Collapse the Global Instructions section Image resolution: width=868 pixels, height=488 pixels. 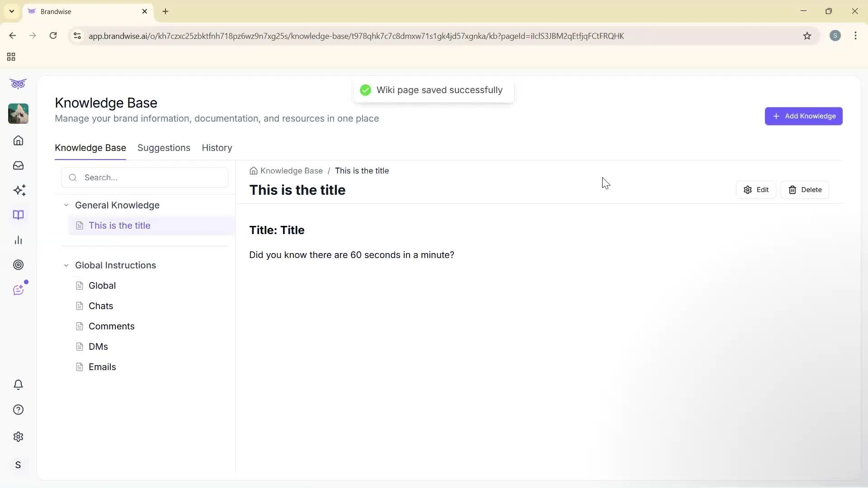66,265
